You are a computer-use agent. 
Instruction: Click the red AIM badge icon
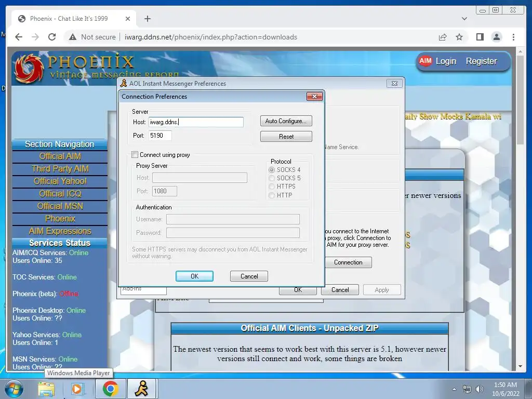click(425, 61)
